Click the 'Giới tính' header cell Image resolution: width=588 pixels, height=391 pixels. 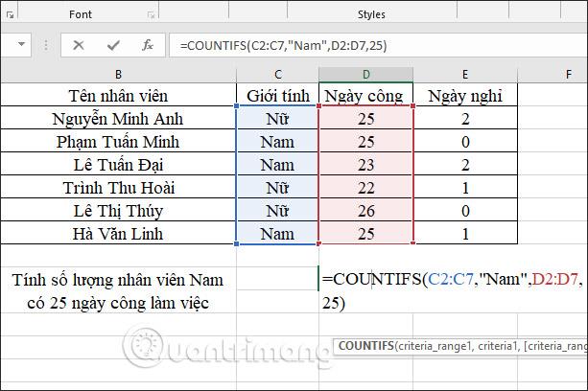point(277,95)
